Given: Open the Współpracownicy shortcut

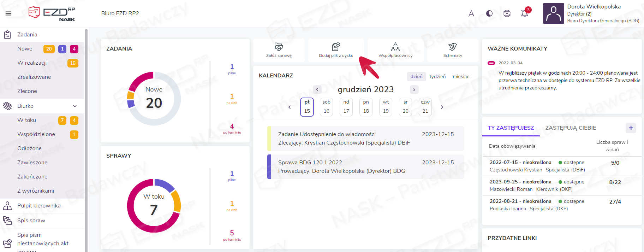Looking at the screenshot, I should point(395,47).
